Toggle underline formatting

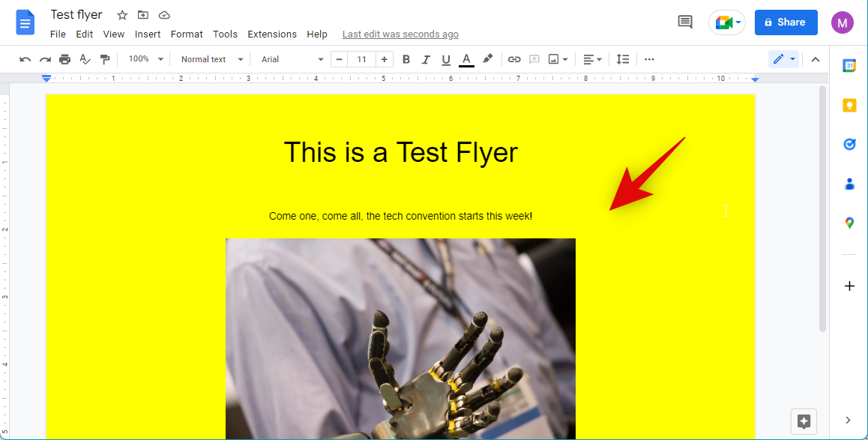(x=446, y=59)
